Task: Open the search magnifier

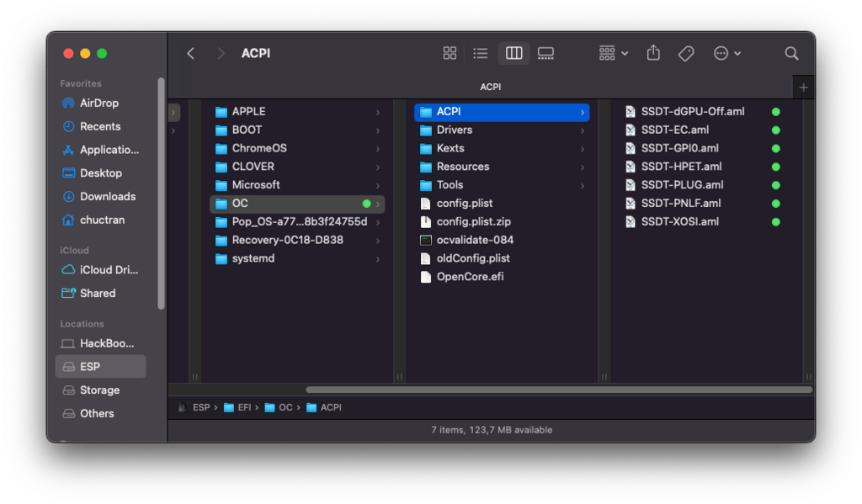Action: pyautogui.click(x=791, y=53)
